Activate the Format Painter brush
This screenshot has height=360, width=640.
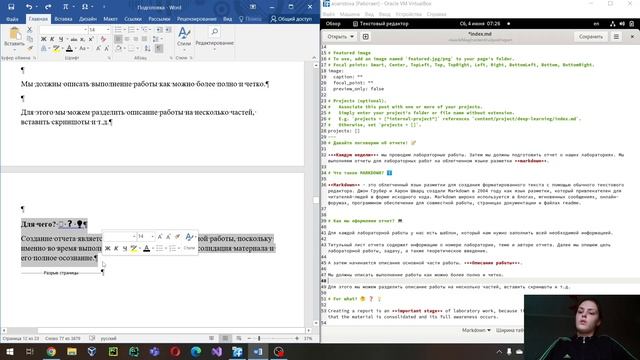pos(29,48)
